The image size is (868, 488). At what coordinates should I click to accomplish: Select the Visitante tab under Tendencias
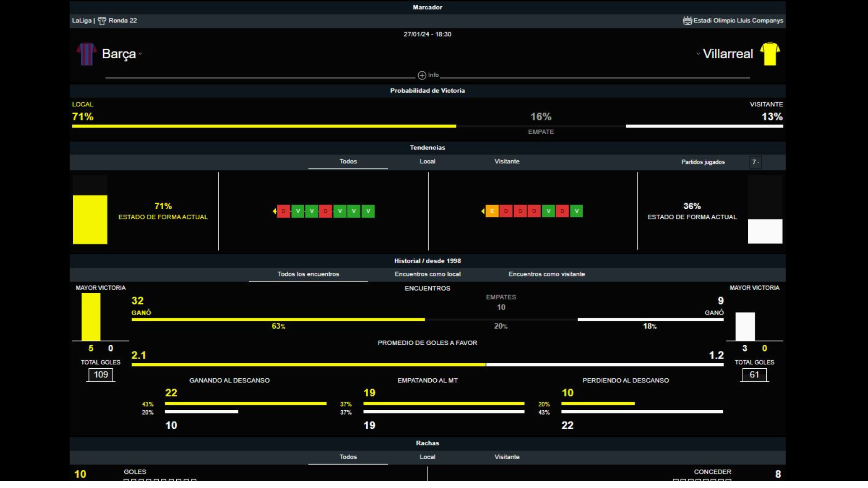[507, 162]
